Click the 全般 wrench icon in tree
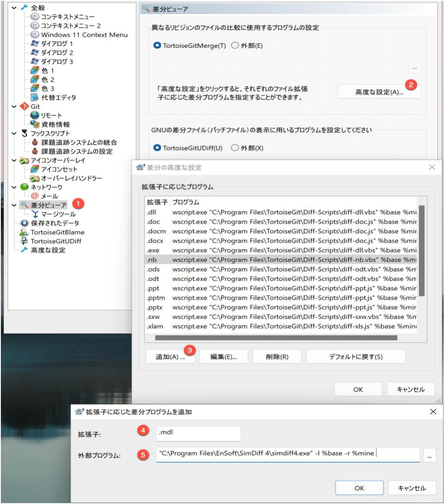 pos(24,7)
